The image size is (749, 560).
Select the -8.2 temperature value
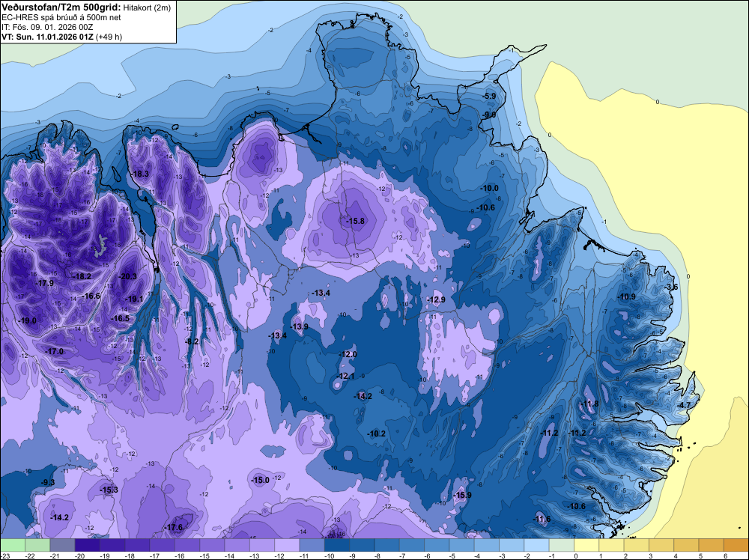pyautogui.click(x=192, y=341)
